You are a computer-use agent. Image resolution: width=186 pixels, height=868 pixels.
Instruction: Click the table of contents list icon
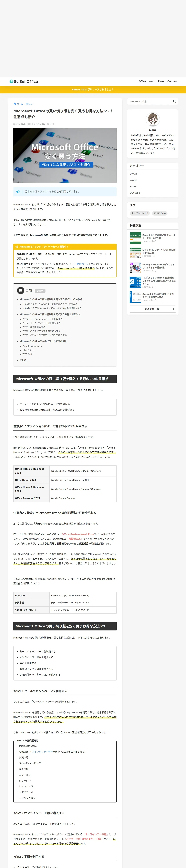(x=21, y=290)
